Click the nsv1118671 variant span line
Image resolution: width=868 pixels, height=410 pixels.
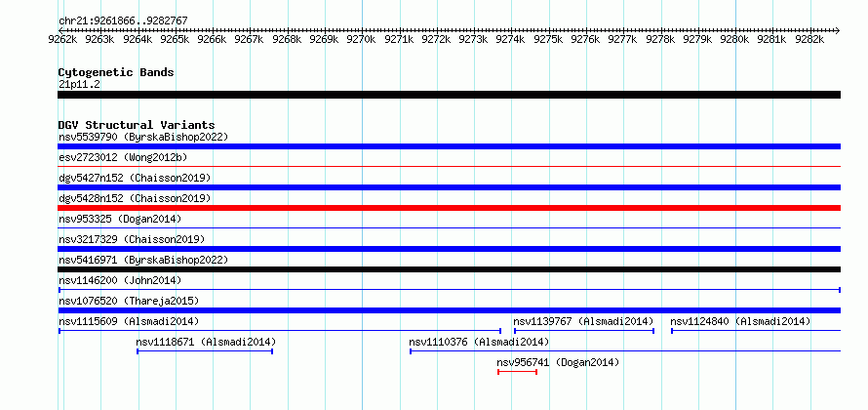pos(205,351)
